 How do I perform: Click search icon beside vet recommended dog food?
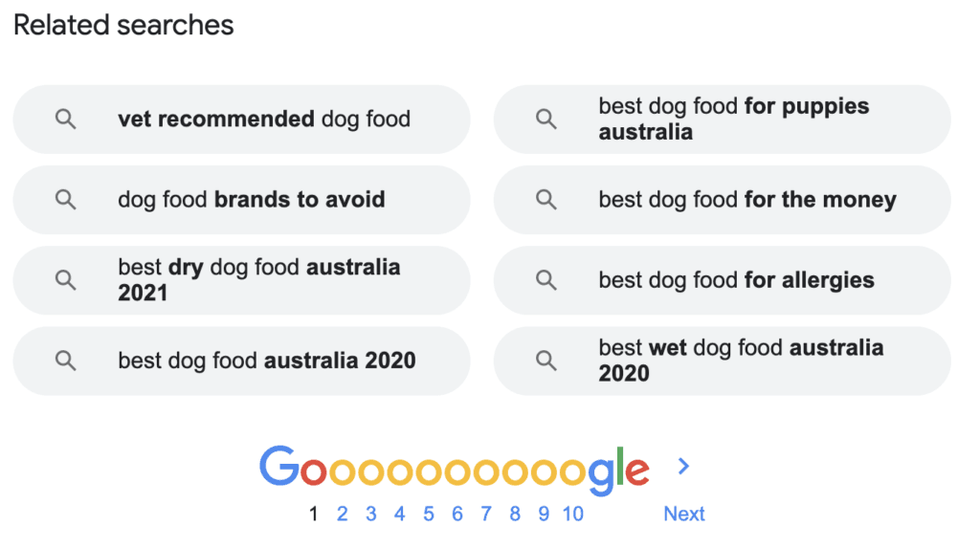point(65,120)
